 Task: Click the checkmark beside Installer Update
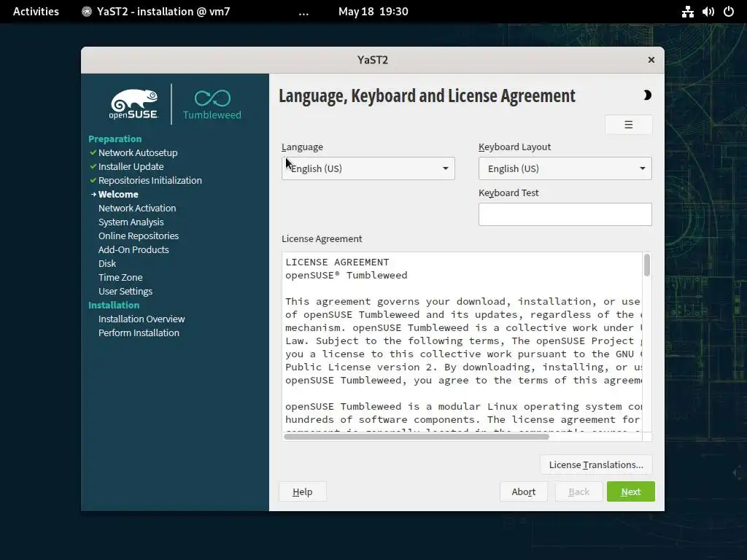(x=93, y=166)
